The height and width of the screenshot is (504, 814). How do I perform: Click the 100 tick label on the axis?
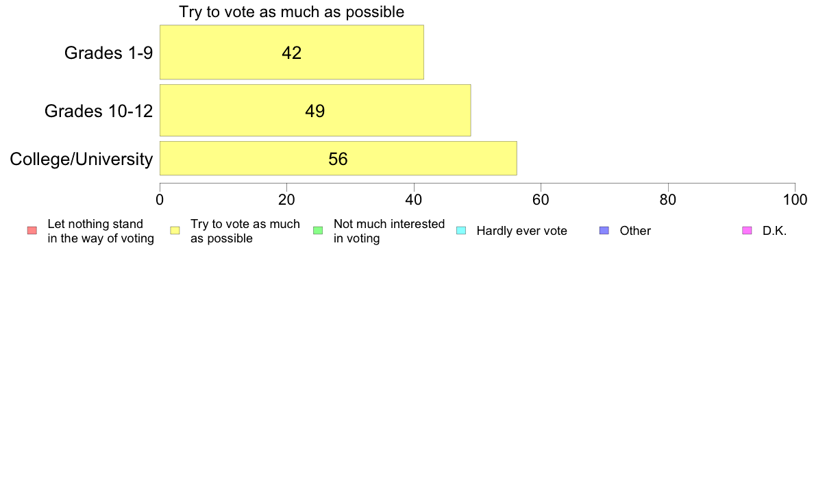pos(795,200)
